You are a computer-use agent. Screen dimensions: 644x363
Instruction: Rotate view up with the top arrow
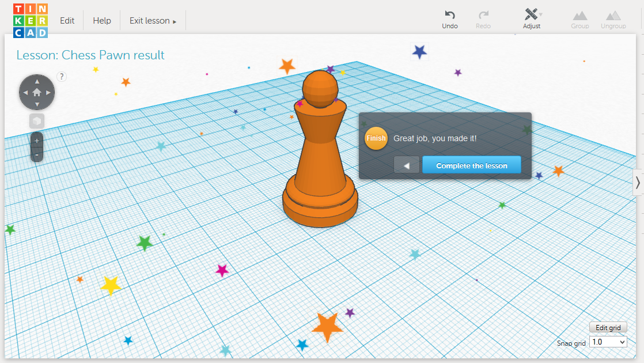37,81
